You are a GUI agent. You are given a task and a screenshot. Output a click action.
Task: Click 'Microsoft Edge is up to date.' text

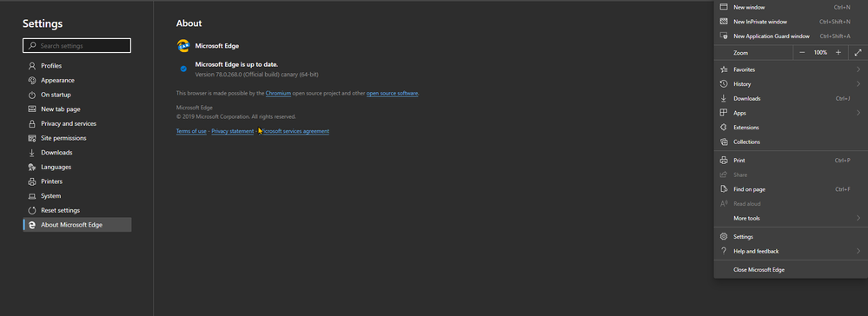pos(237,64)
